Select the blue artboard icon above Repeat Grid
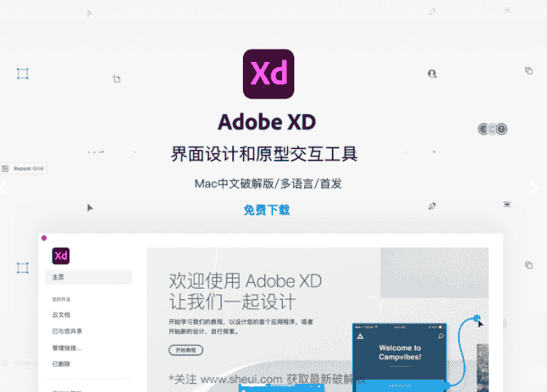547x392 pixels. pos(23,74)
